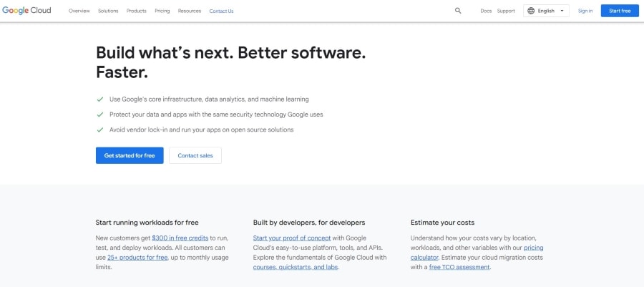Click the text Avoid vendor lock-in

[201, 130]
